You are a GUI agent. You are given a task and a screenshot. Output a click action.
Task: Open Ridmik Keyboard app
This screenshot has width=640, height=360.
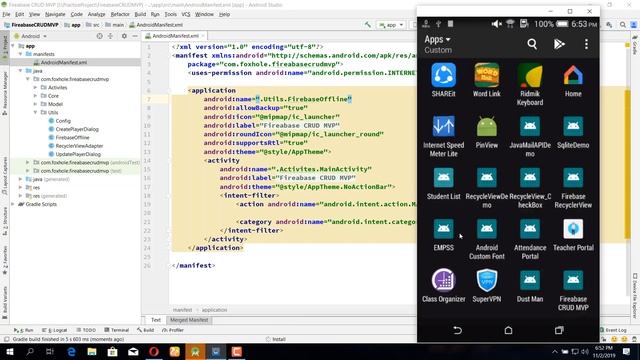530,76
